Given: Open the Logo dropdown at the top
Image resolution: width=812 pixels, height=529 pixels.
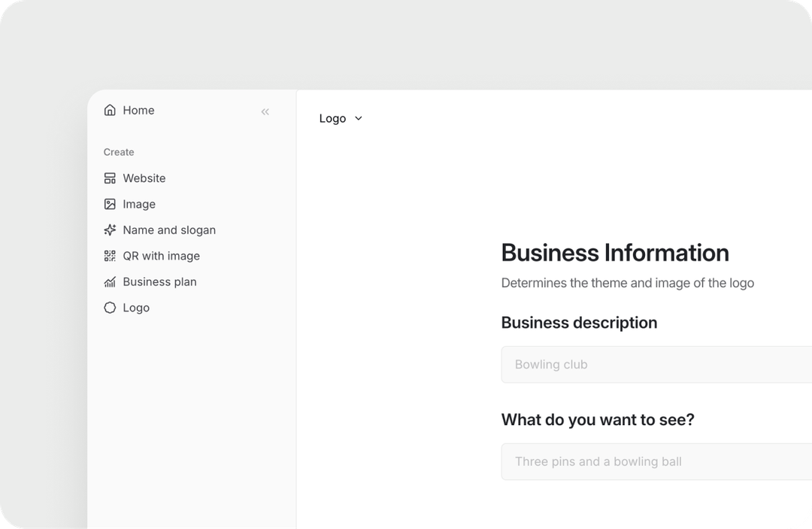Looking at the screenshot, I should pyautogui.click(x=333, y=119).
